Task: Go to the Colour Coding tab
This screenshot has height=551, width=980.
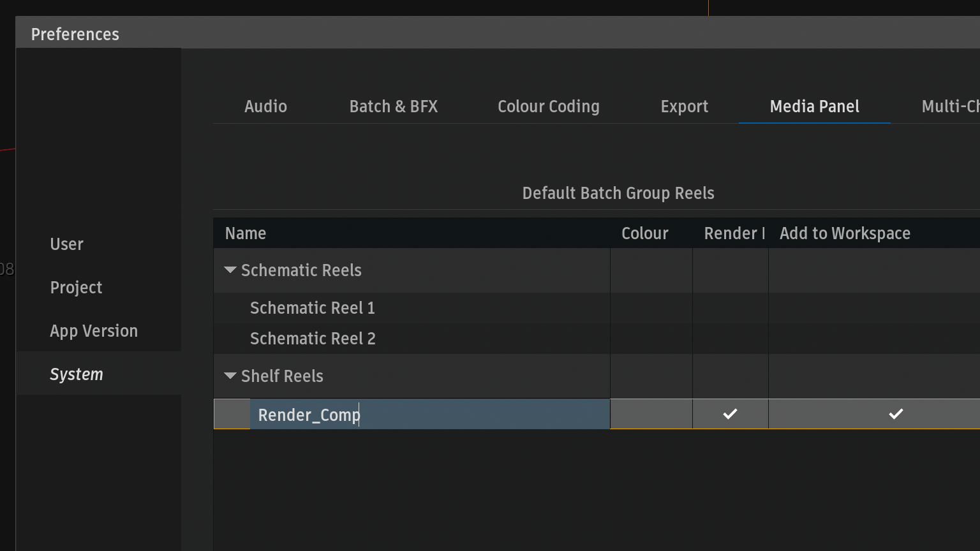Action: coord(548,107)
